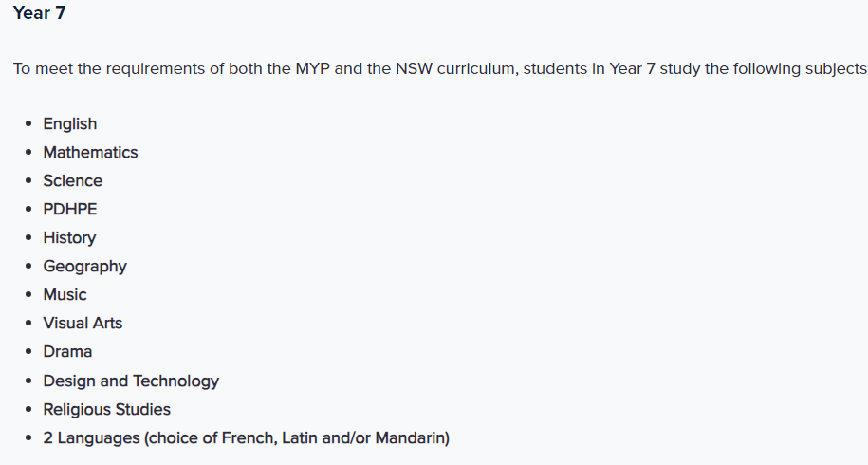Click the MYP acronym in the intro sentence

point(313,68)
